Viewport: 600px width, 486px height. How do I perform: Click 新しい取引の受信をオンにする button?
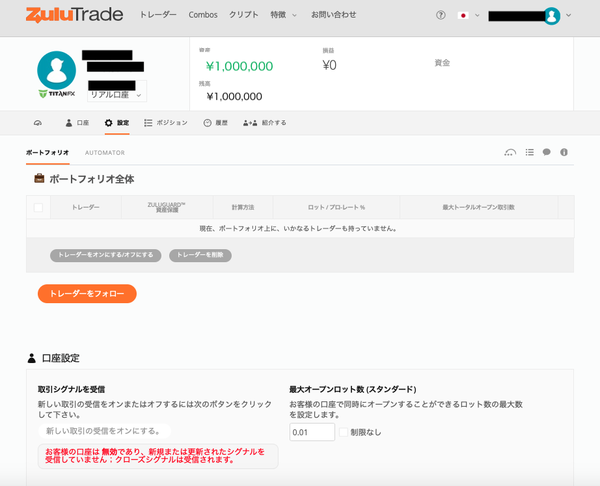pyautogui.click(x=104, y=431)
